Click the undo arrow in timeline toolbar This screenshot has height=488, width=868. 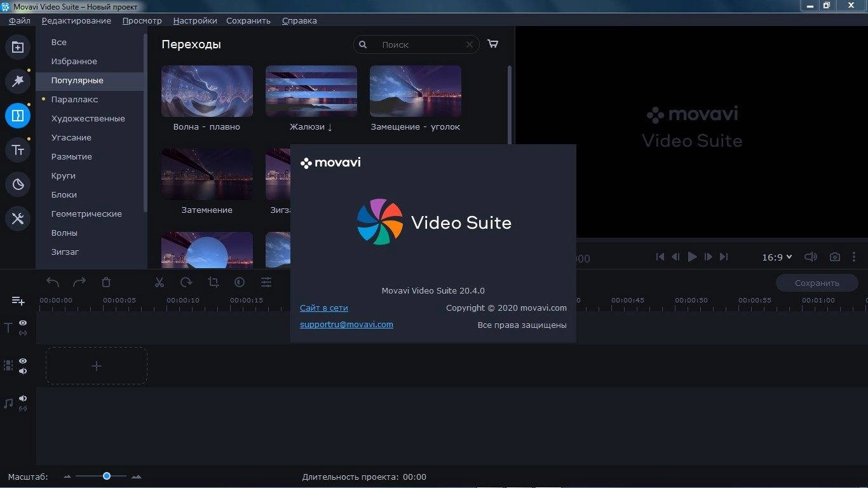point(53,282)
